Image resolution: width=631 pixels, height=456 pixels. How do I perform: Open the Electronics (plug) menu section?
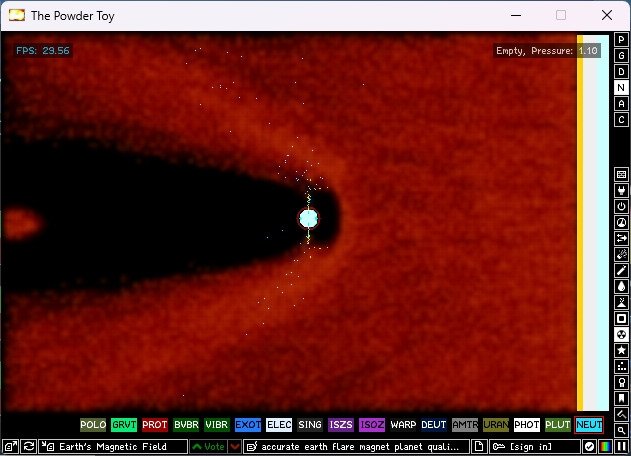[621, 190]
